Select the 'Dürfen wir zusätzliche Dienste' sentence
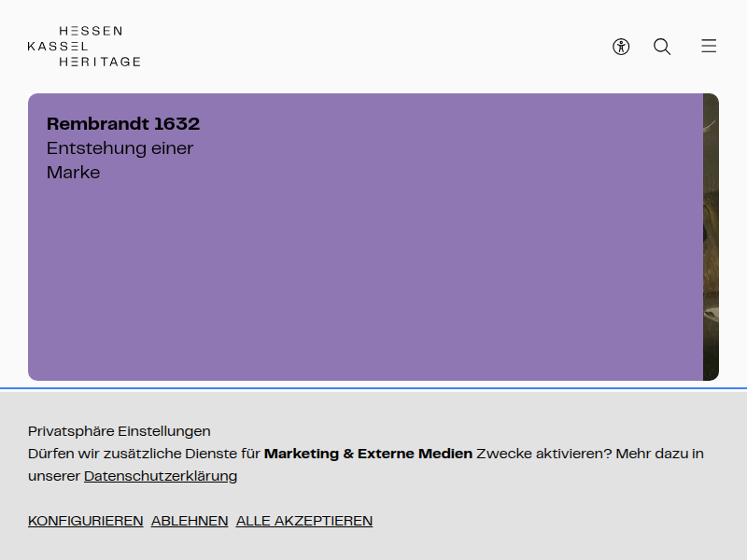The height and width of the screenshot is (560, 747). point(366,465)
